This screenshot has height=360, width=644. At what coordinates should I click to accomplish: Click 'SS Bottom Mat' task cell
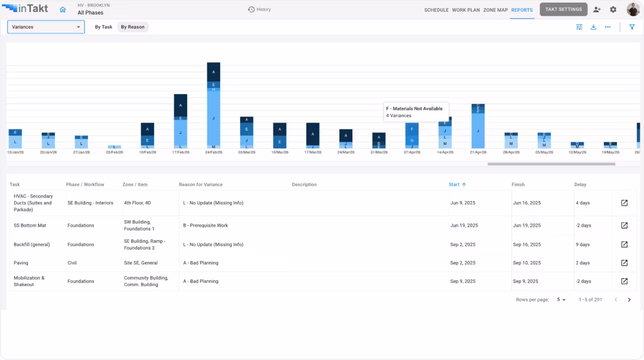(30, 225)
